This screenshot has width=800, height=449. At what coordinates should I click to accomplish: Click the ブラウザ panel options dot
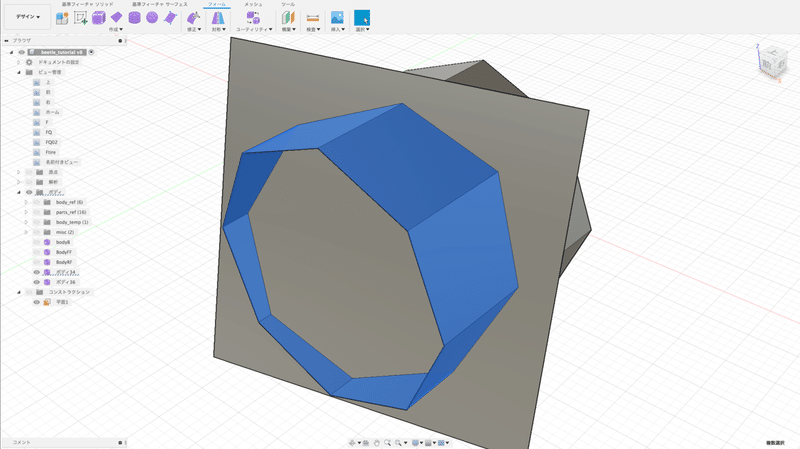point(120,40)
